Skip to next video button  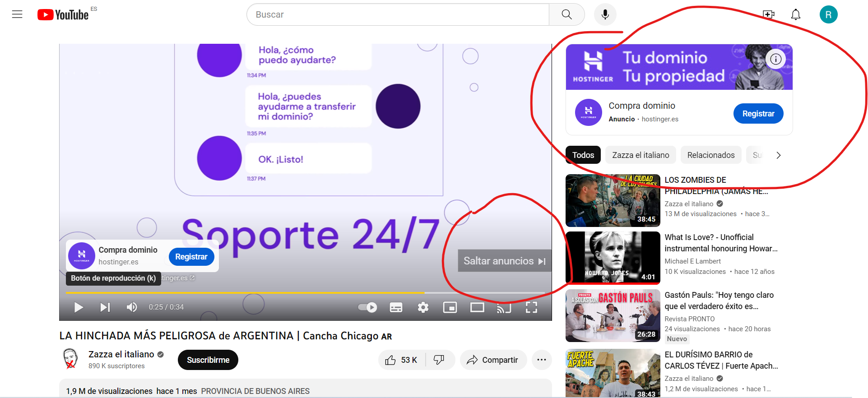click(105, 307)
